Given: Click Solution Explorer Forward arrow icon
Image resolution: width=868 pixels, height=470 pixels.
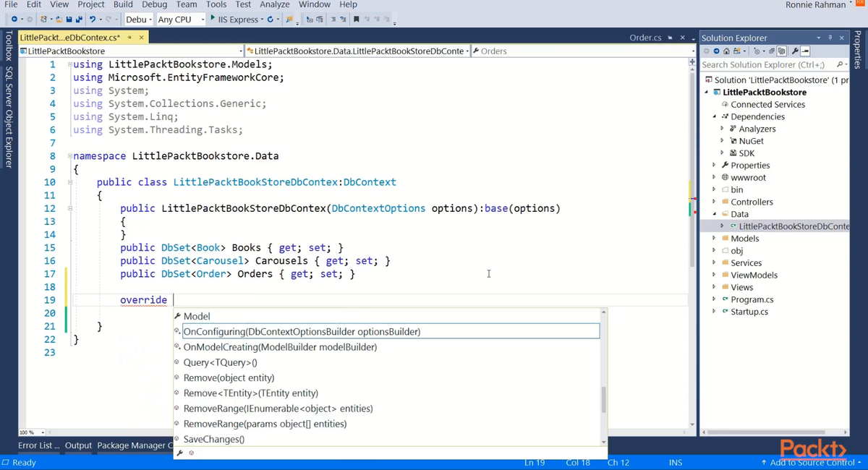Looking at the screenshot, I should [x=716, y=51].
